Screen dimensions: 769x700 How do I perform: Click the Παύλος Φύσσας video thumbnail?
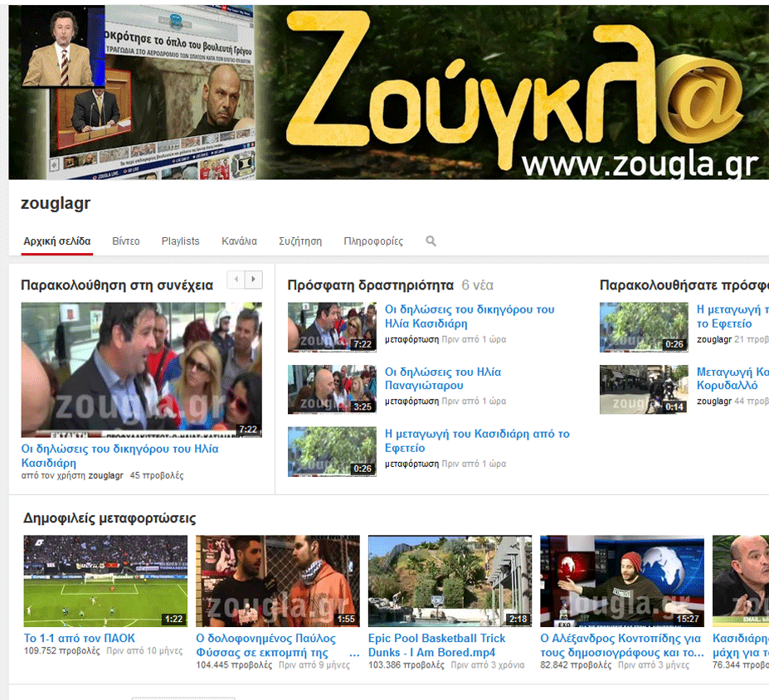278,581
